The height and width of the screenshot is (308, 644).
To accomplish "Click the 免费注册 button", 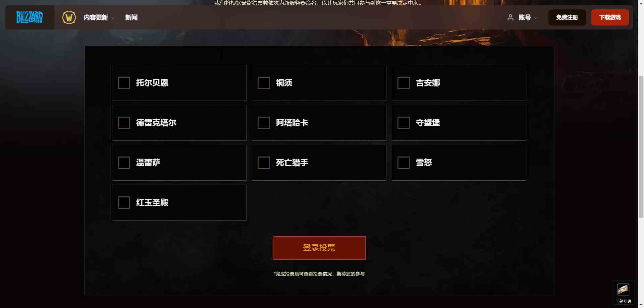I will click(567, 17).
